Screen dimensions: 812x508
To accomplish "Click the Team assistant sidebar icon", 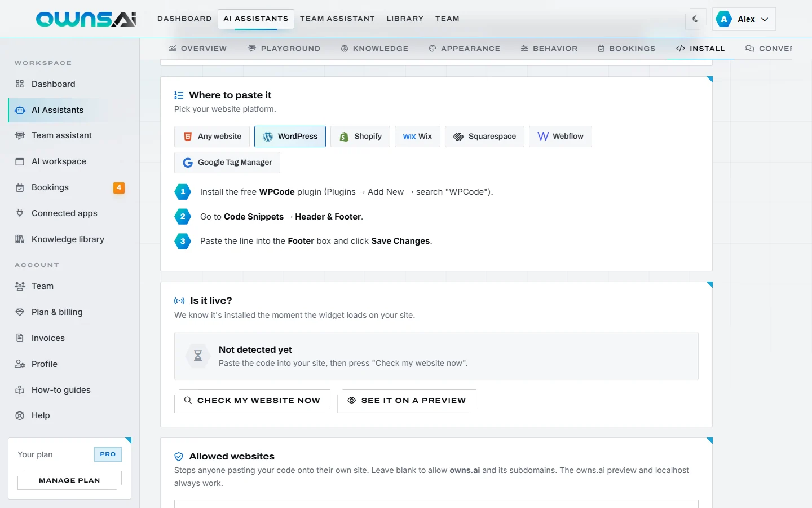I will coord(20,135).
